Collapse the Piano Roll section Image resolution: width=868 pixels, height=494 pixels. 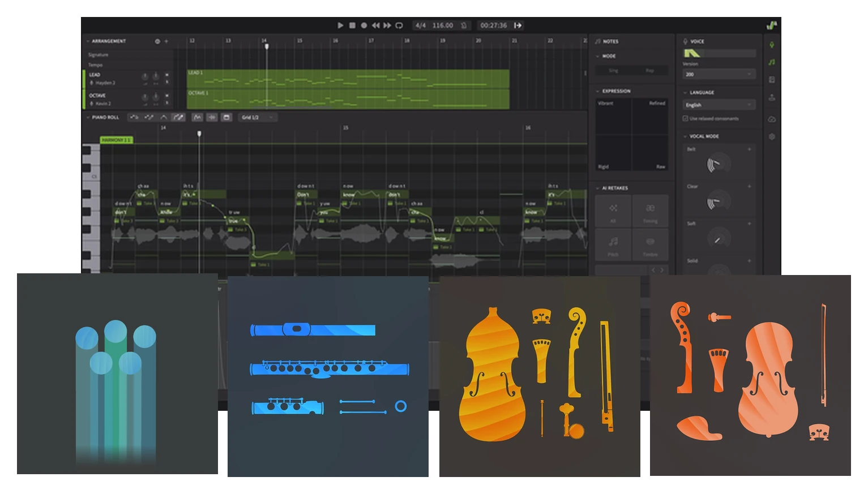pyautogui.click(x=88, y=117)
